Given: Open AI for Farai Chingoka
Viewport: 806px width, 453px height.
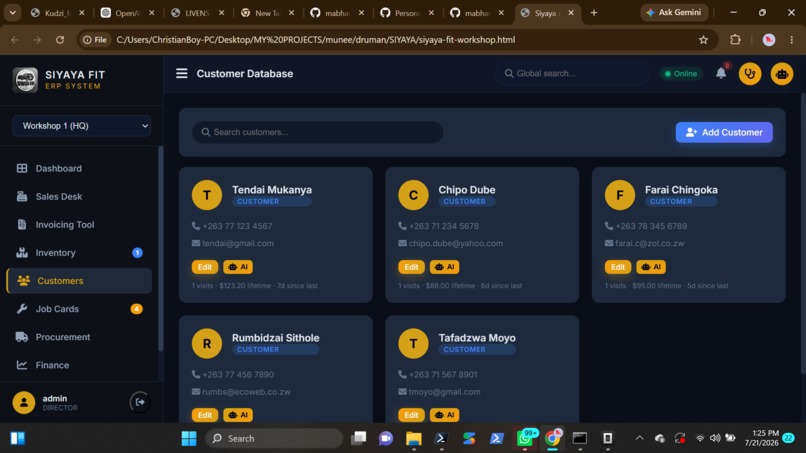Looking at the screenshot, I should [651, 267].
